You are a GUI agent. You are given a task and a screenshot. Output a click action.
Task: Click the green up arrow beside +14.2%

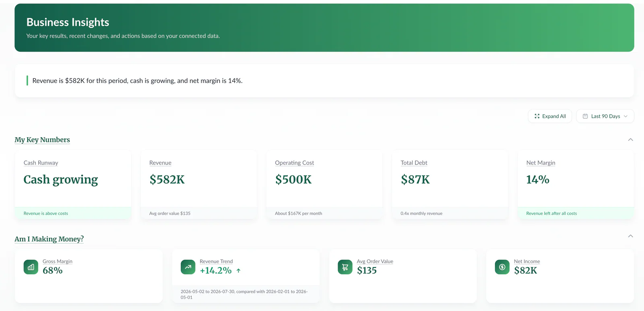coord(238,271)
